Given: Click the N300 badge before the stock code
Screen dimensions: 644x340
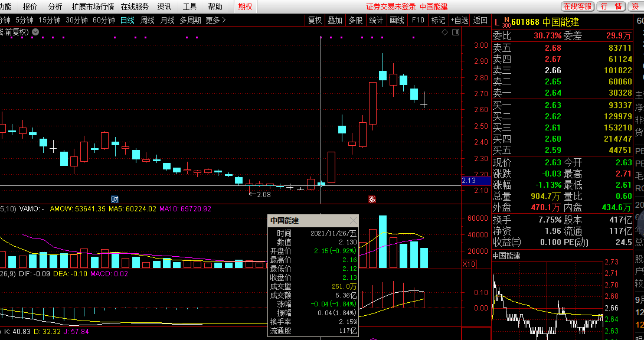Looking at the screenshot, I should pyautogui.click(x=506, y=22).
